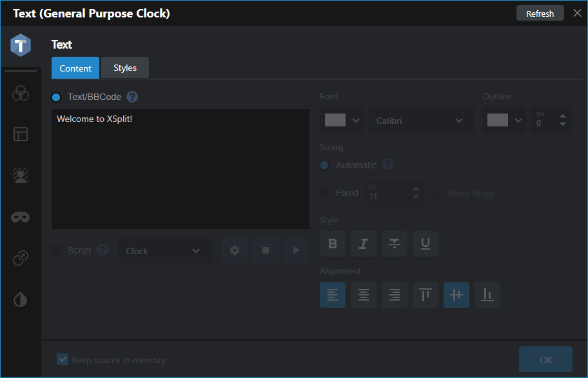Close the Text properties window

coord(577,13)
